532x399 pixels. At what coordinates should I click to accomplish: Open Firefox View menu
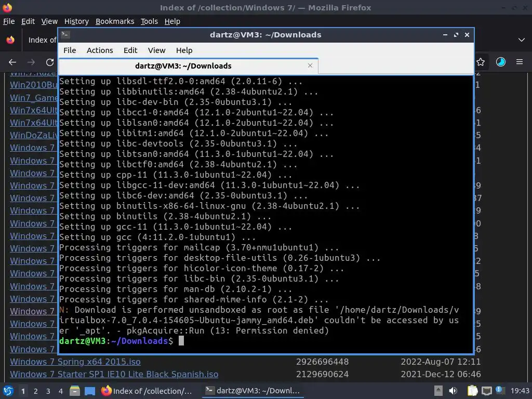pyautogui.click(x=49, y=21)
